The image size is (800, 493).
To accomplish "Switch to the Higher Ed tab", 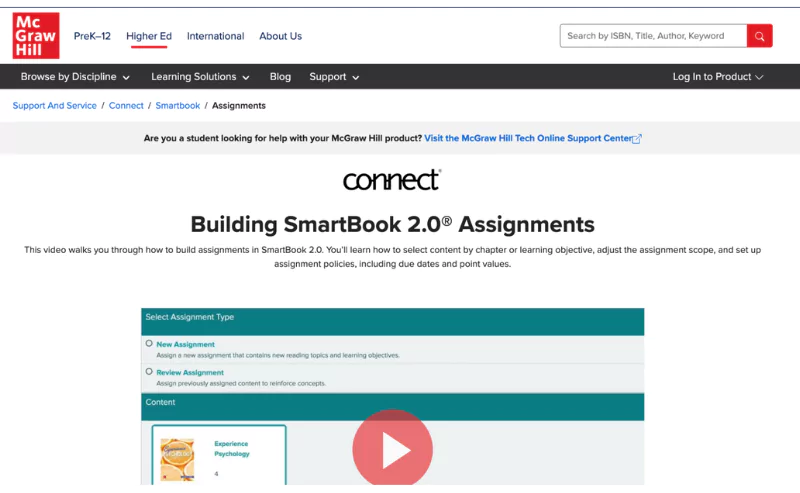I will [x=149, y=36].
